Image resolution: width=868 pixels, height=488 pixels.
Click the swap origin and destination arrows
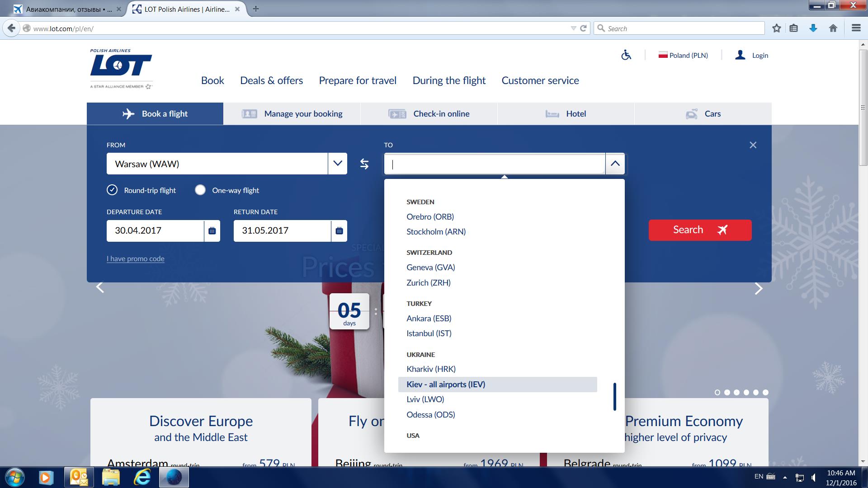pos(364,164)
